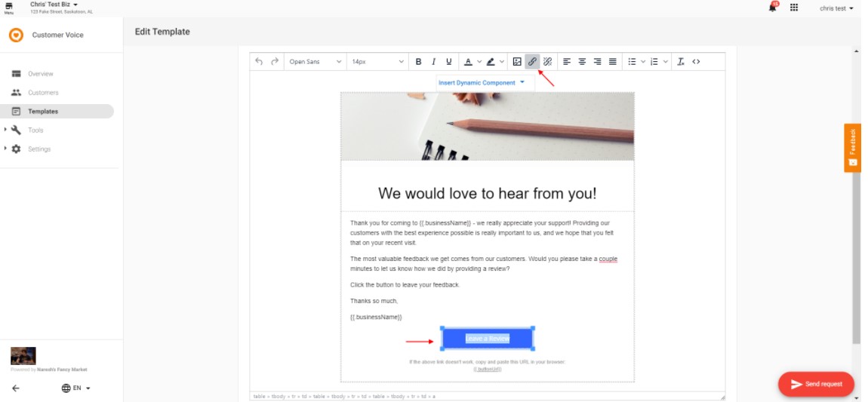Open the main Menu icon
Viewport: 868px width, 402px height.
click(x=9, y=8)
